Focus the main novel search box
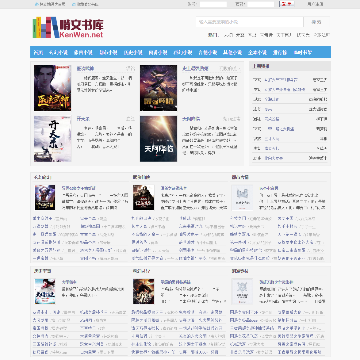 tap(250, 22)
